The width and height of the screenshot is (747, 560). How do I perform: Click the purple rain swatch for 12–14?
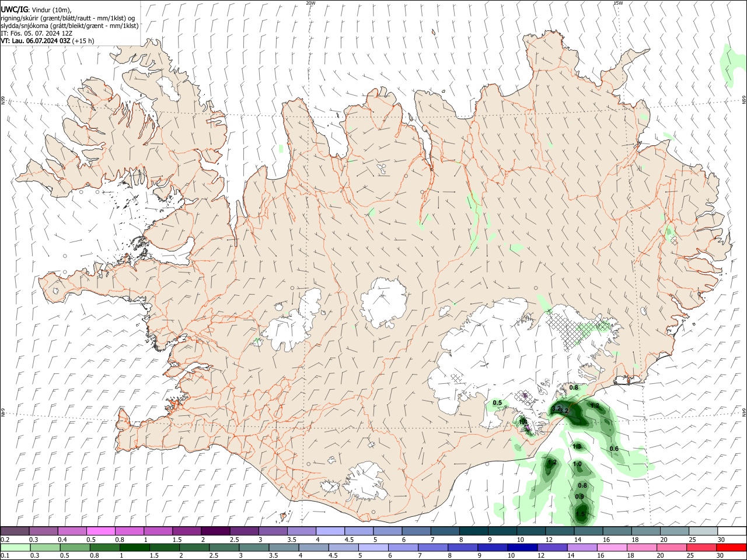(553, 547)
